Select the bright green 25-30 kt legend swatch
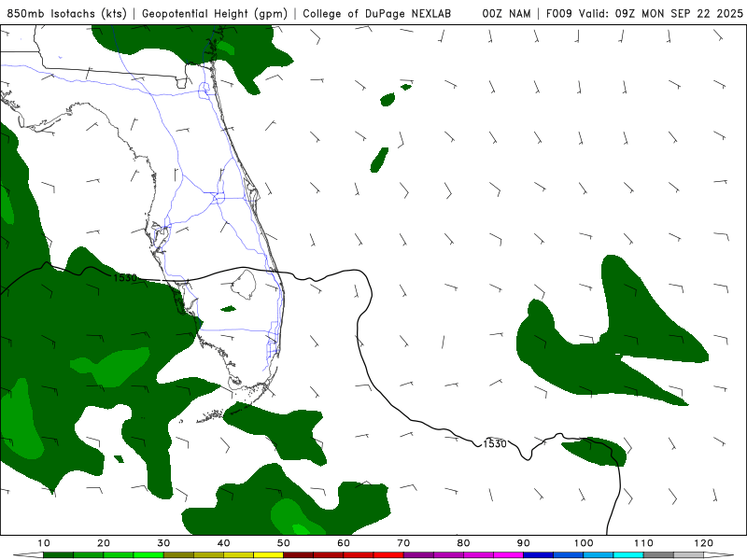747x560 pixels. (x=148, y=555)
